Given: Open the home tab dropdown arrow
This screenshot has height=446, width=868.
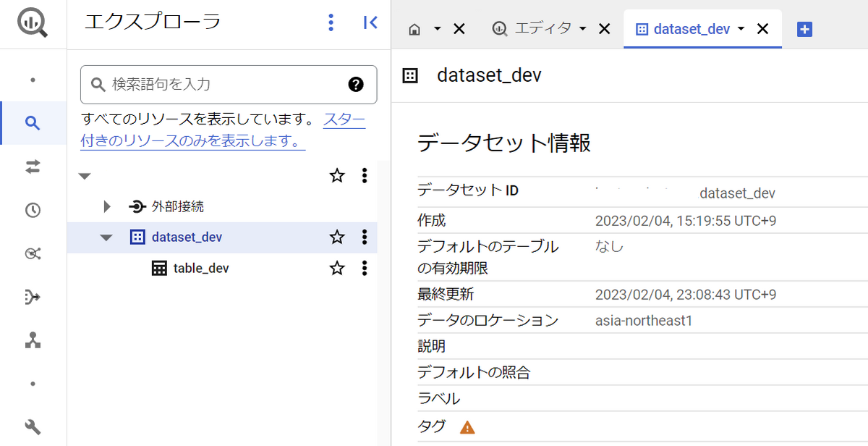Looking at the screenshot, I should pos(437,29).
